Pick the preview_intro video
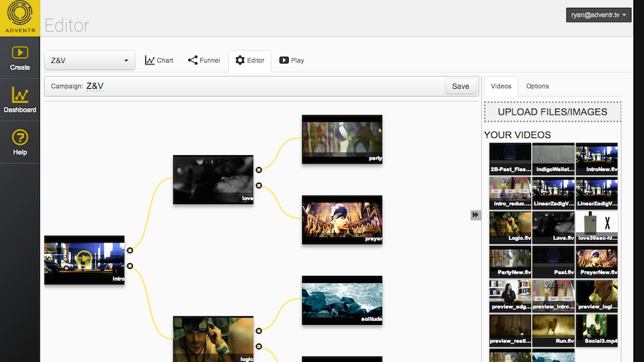This screenshot has height=362, width=644. [x=553, y=296]
